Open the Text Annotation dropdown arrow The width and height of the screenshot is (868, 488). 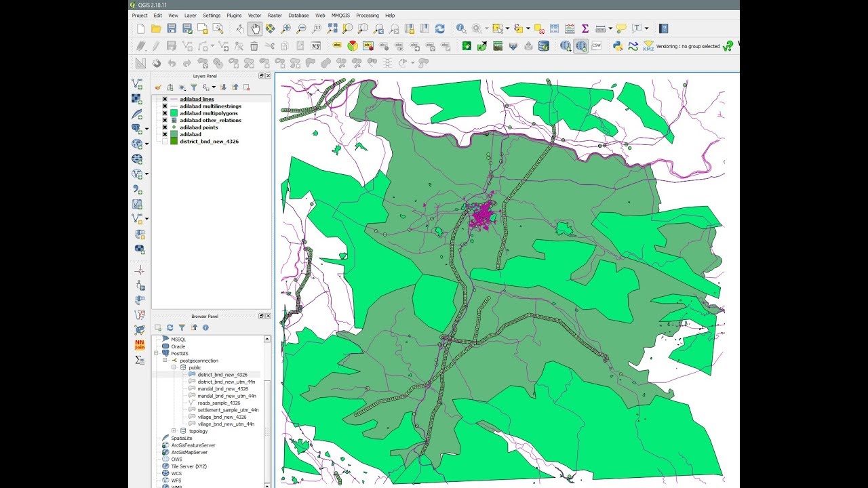click(x=646, y=28)
